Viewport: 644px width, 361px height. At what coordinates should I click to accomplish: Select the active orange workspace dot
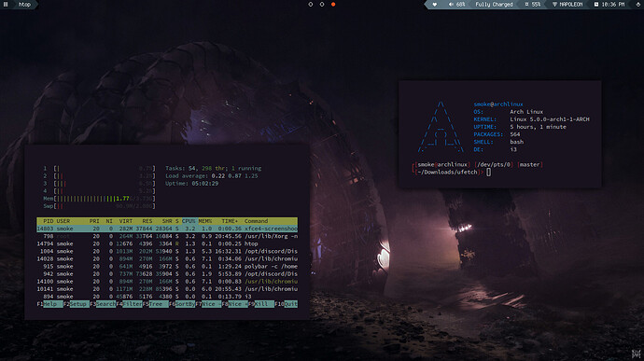click(x=333, y=5)
